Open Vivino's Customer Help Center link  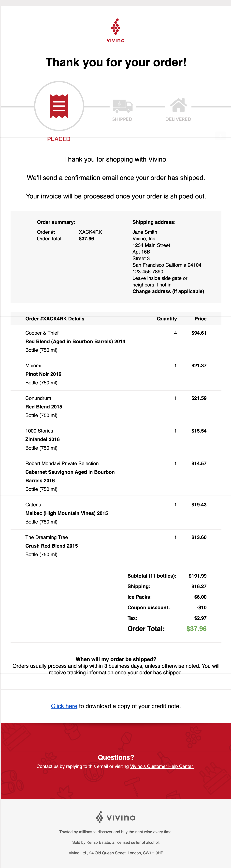tap(162, 766)
